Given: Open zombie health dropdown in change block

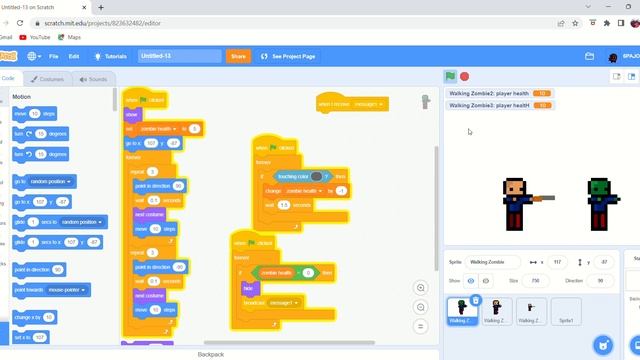Looking at the screenshot, I should click(x=304, y=191).
